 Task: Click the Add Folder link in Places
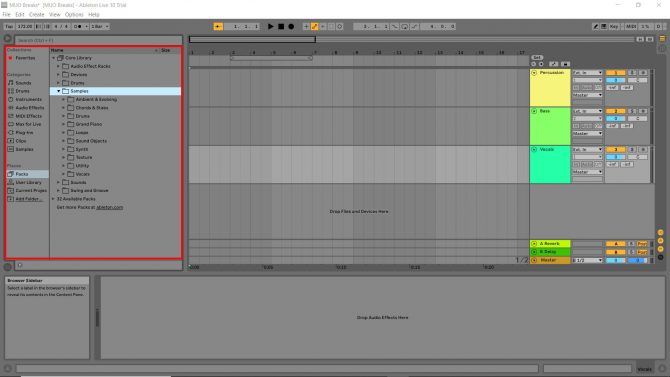tap(27, 199)
